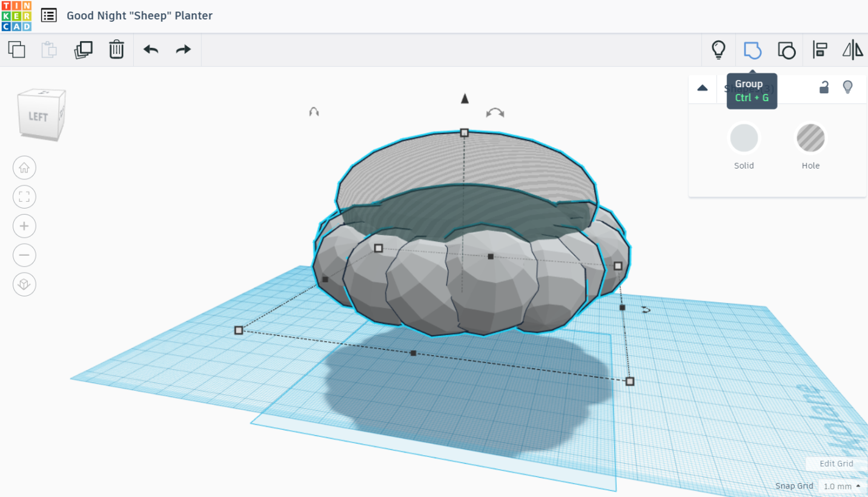Open the design list menu icon
Image resolution: width=868 pixels, height=497 pixels.
click(49, 16)
